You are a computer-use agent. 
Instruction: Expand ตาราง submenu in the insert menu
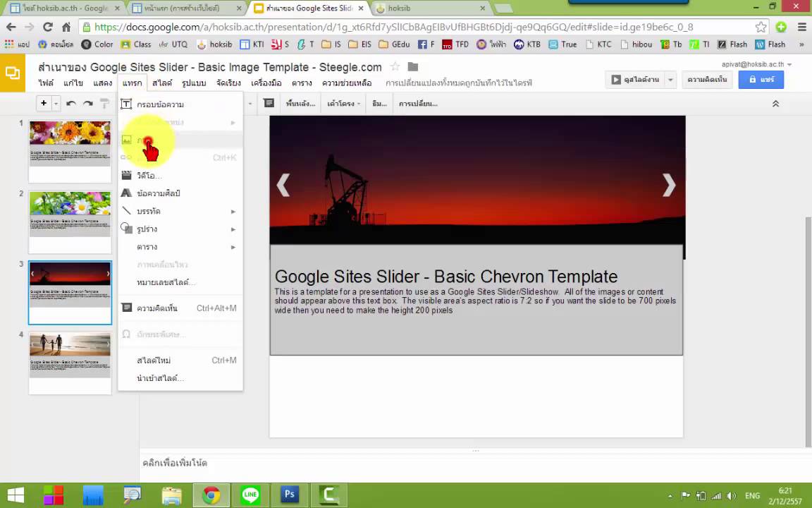point(180,247)
